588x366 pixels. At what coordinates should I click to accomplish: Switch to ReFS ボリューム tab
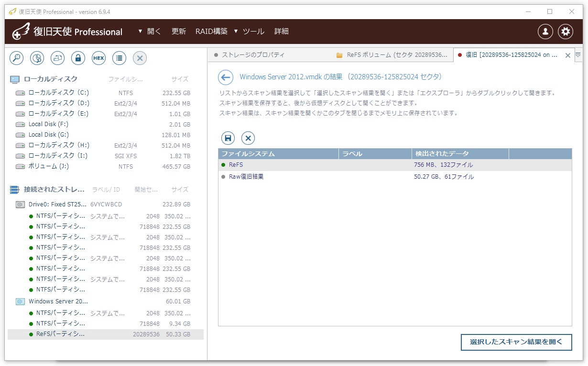click(x=392, y=55)
